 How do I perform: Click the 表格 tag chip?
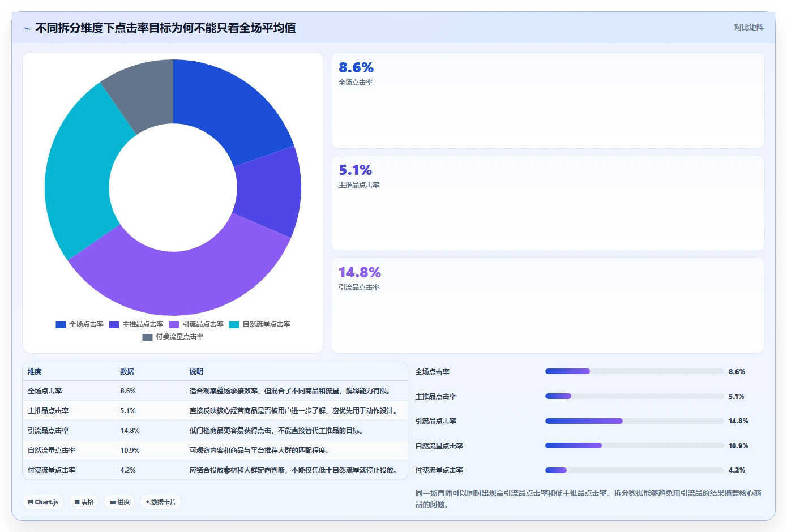[x=84, y=502]
